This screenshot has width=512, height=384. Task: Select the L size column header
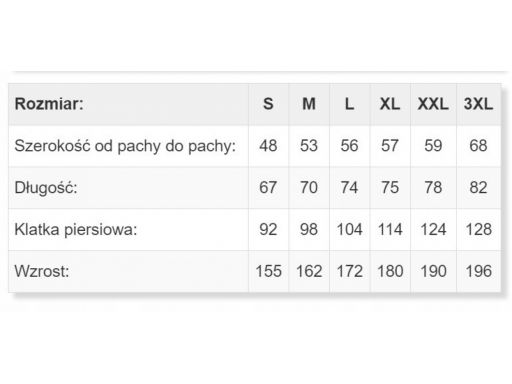[x=349, y=104]
